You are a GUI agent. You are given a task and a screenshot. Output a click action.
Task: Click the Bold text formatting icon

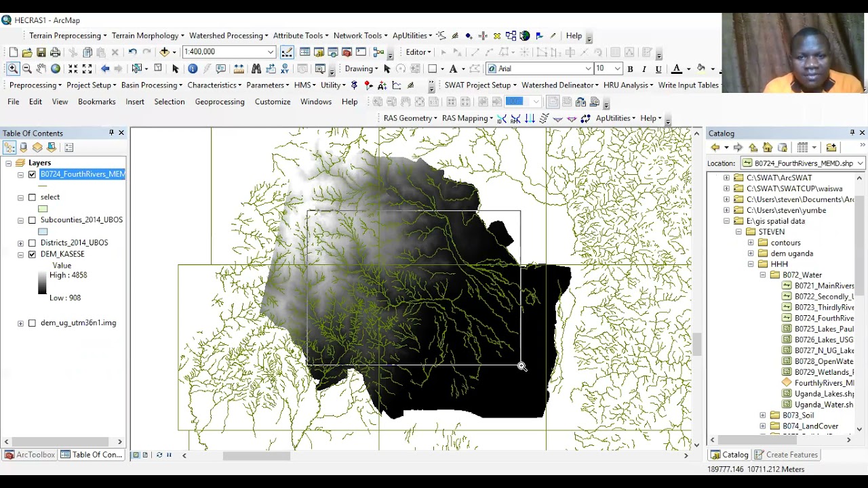point(630,68)
